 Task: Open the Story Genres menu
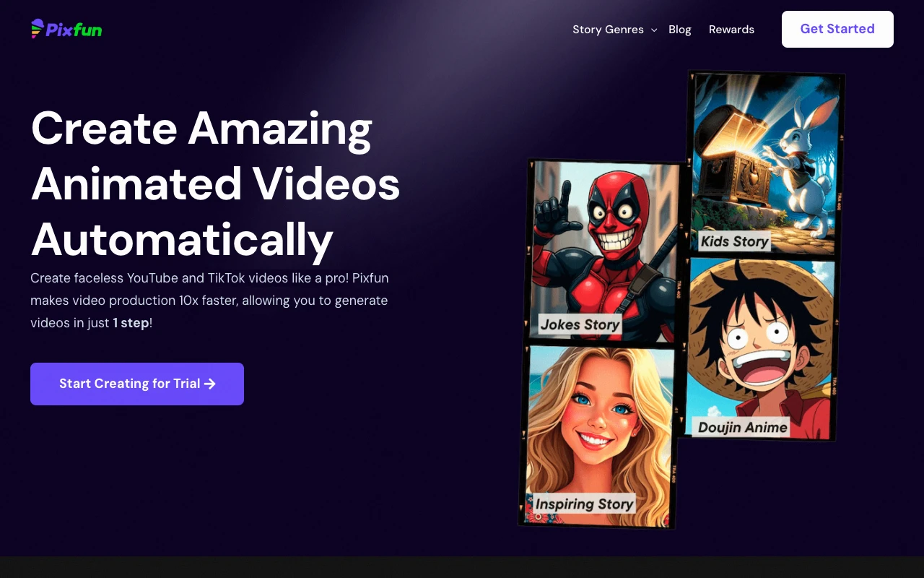607,30
